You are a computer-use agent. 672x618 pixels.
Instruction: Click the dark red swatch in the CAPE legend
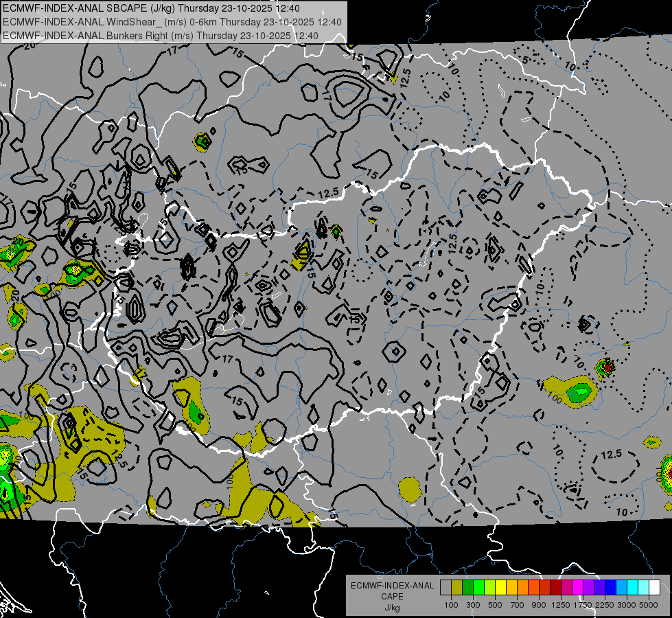(x=556, y=588)
